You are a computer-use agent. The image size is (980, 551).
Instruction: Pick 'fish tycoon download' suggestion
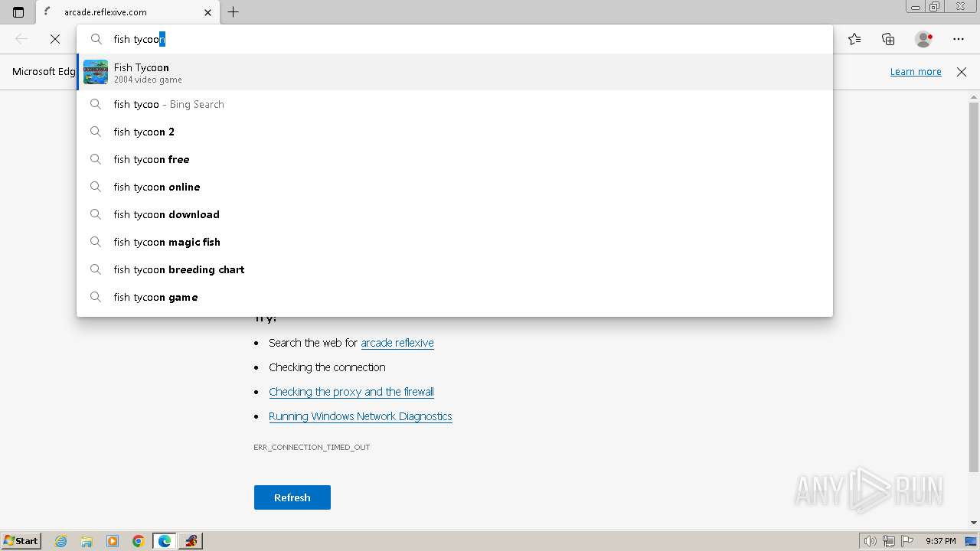coord(455,214)
